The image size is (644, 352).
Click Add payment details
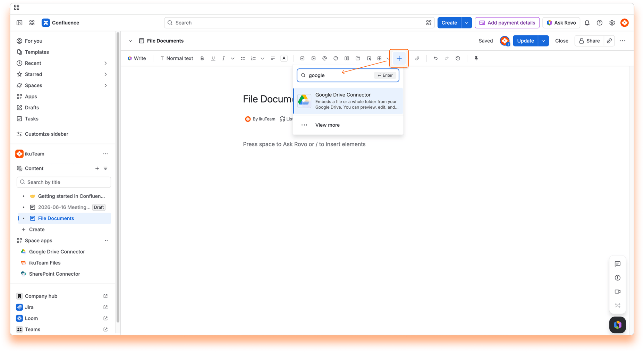pos(507,23)
